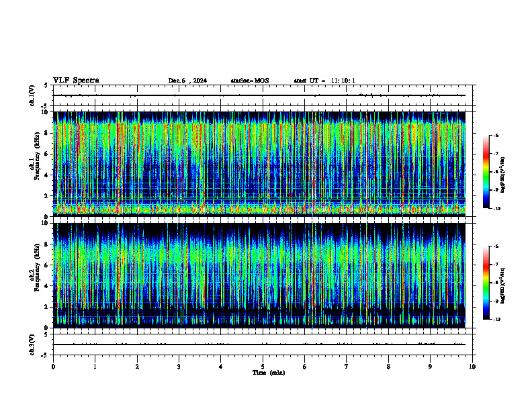The width and height of the screenshot is (532, 411).
Task: Click the 'station=MOS' label
Action: (250, 81)
